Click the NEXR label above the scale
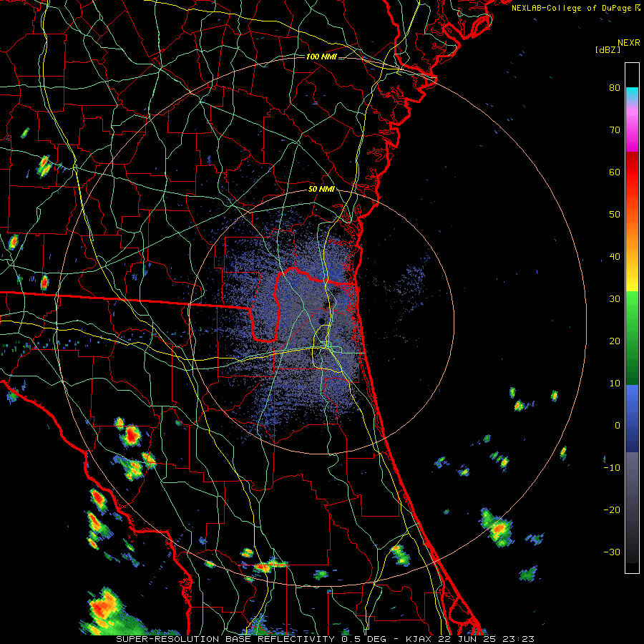Viewport: 644px width, 644px height. pos(628,43)
